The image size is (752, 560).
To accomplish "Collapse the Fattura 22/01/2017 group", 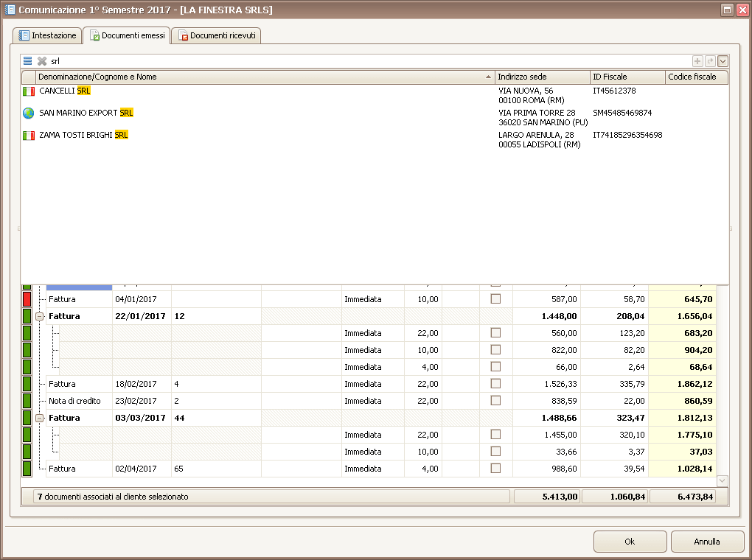I will click(40, 316).
